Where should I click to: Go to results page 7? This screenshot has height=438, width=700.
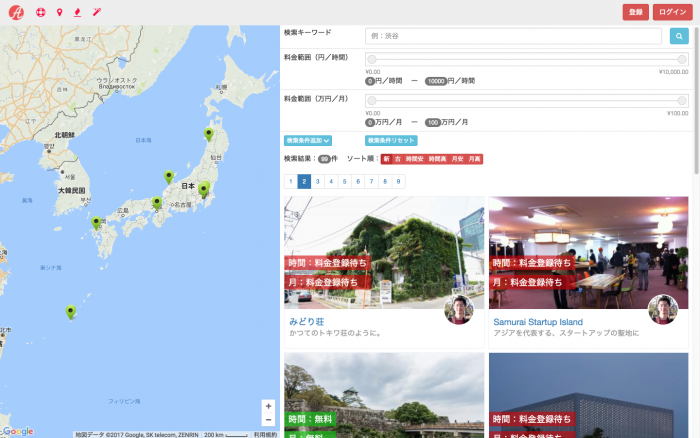click(371, 181)
